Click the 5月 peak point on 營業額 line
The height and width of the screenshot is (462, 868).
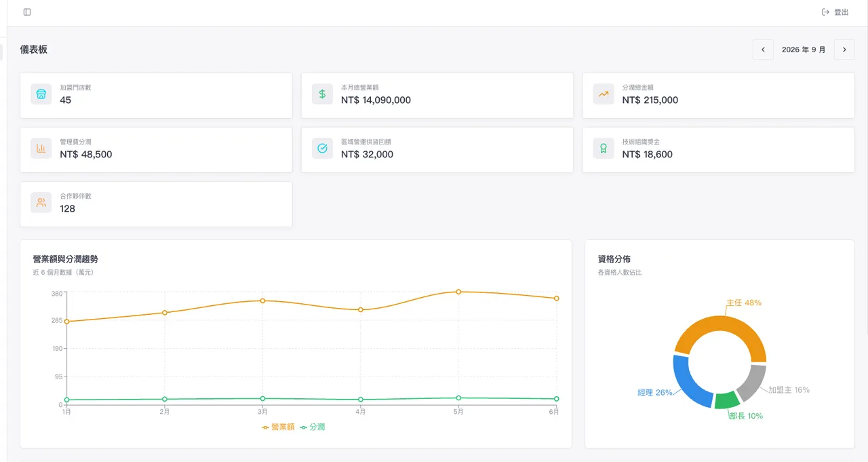458,292
